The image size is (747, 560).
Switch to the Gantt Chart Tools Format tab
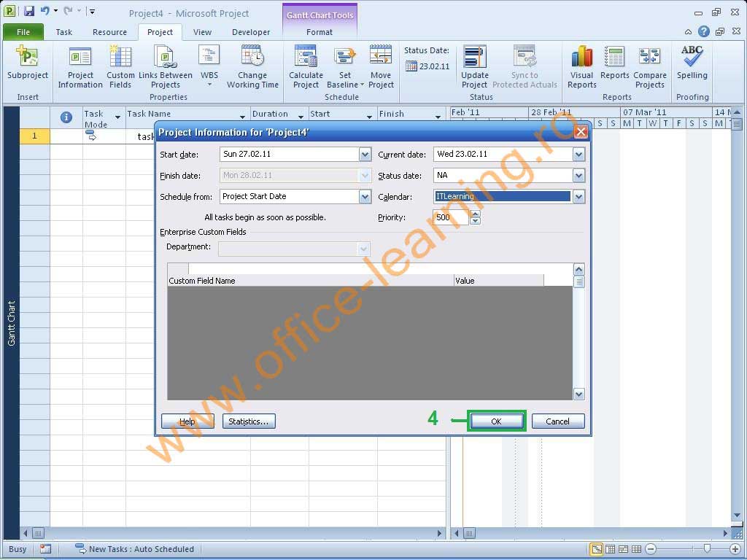320,32
